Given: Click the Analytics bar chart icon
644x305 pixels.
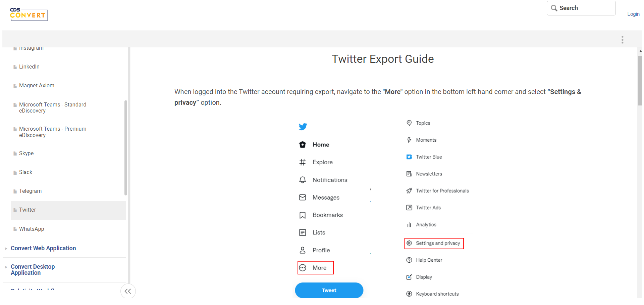Looking at the screenshot, I should tap(409, 225).
